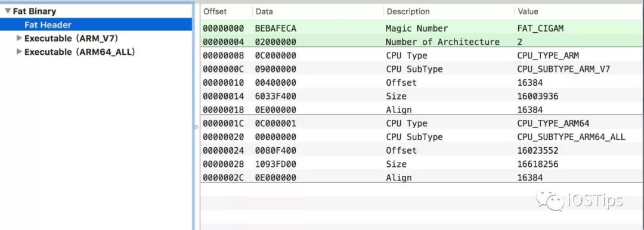644x230 pixels.
Task: Select the CPU_TYPE_ARM row
Action: [x=422, y=55]
